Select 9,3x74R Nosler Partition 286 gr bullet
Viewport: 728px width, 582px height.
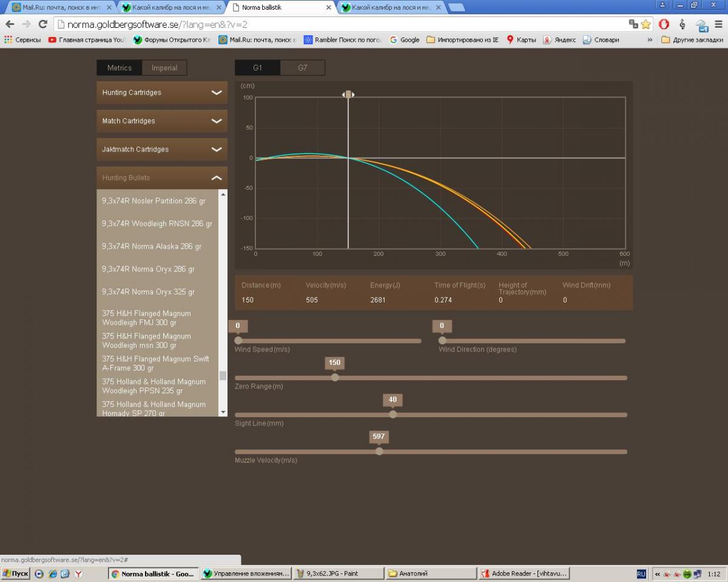[153, 201]
